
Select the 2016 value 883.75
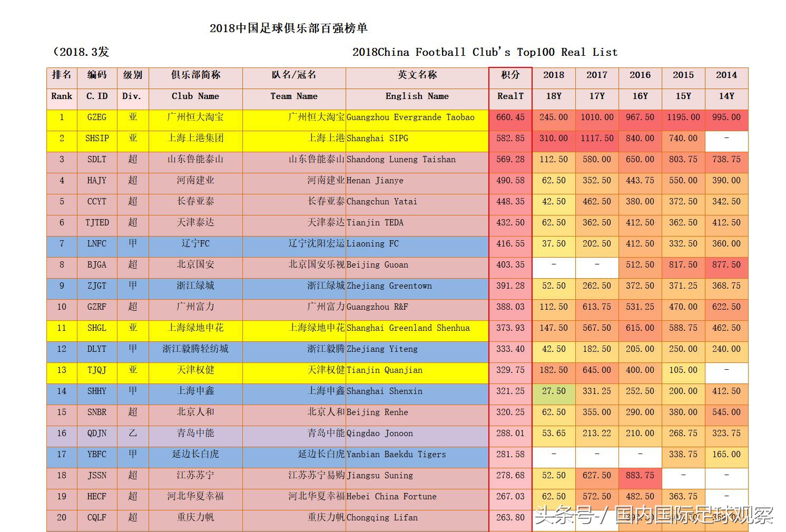(640, 475)
